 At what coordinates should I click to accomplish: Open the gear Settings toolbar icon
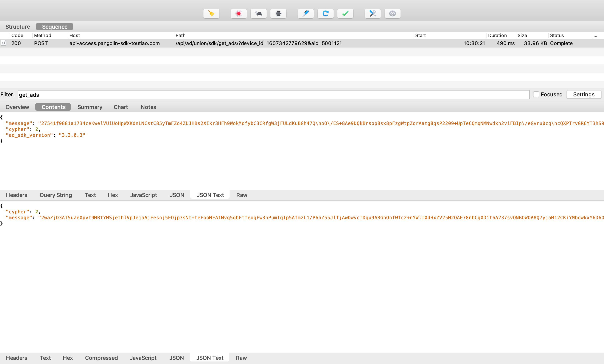coord(392,14)
